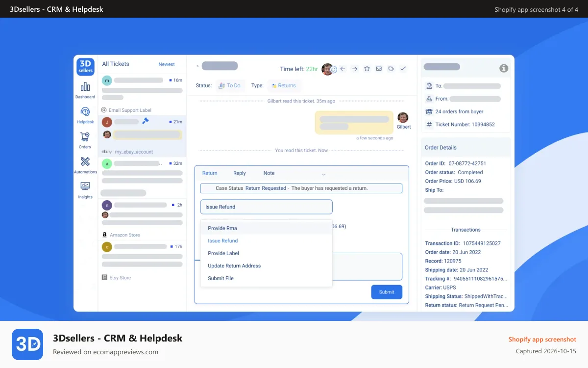
Task: Click the Shipping Status value
Action: tap(486, 296)
